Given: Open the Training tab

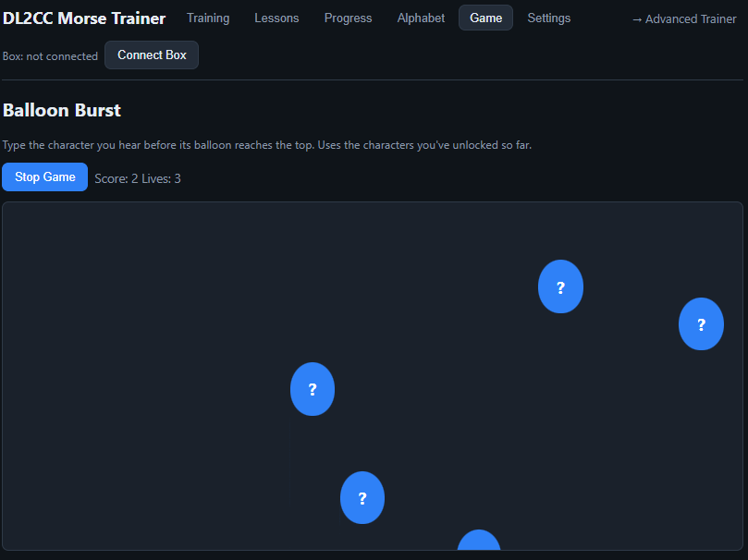Looking at the screenshot, I should pyautogui.click(x=208, y=18).
